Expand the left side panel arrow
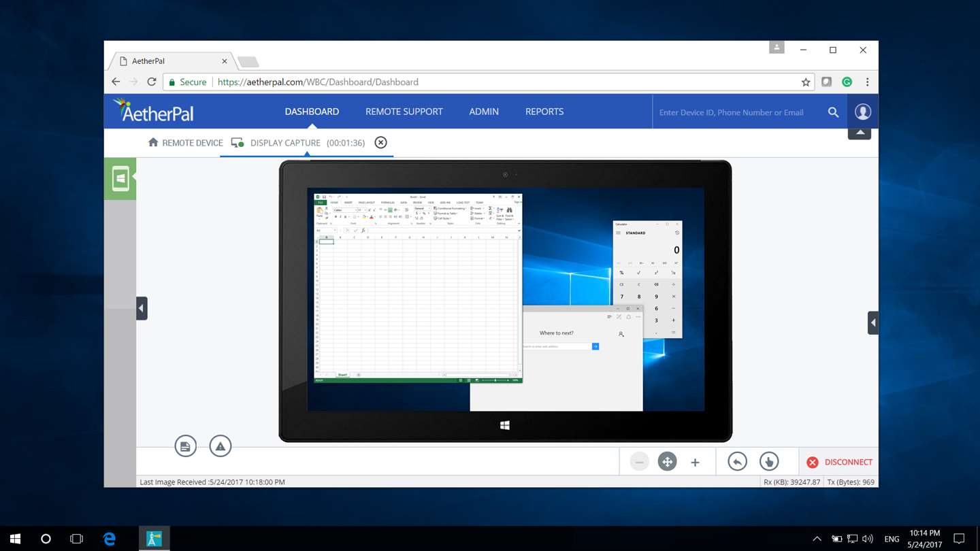Image resolution: width=980 pixels, height=551 pixels. pos(142,308)
